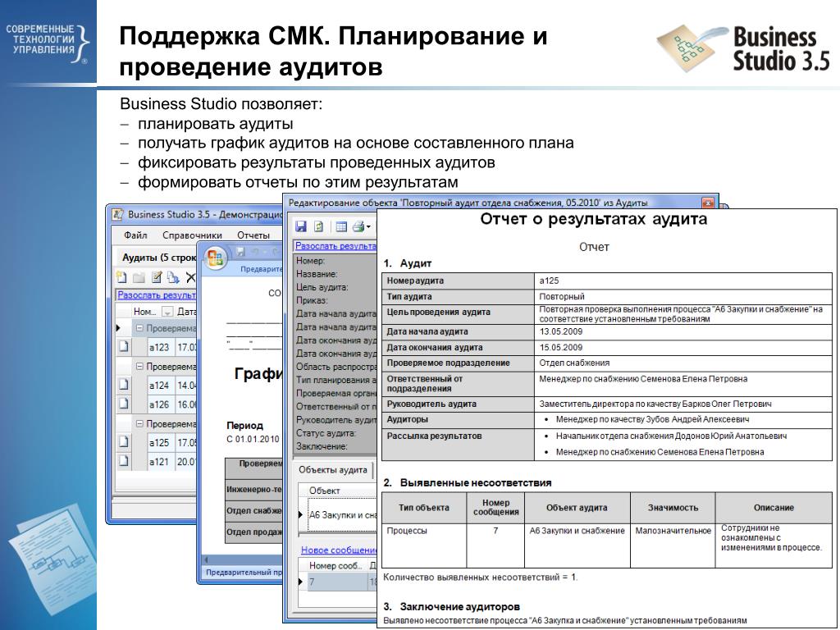Collapse the Проверяема group containing audit a125

point(139,423)
